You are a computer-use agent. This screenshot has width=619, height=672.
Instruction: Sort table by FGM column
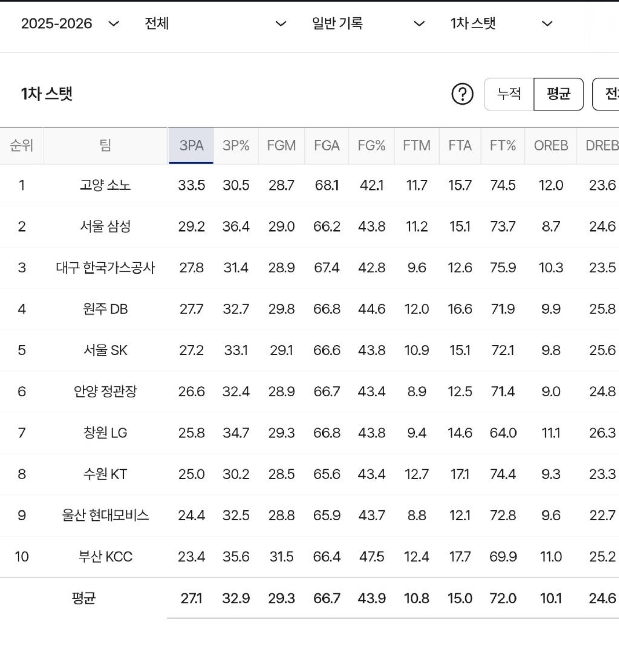[x=281, y=146]
